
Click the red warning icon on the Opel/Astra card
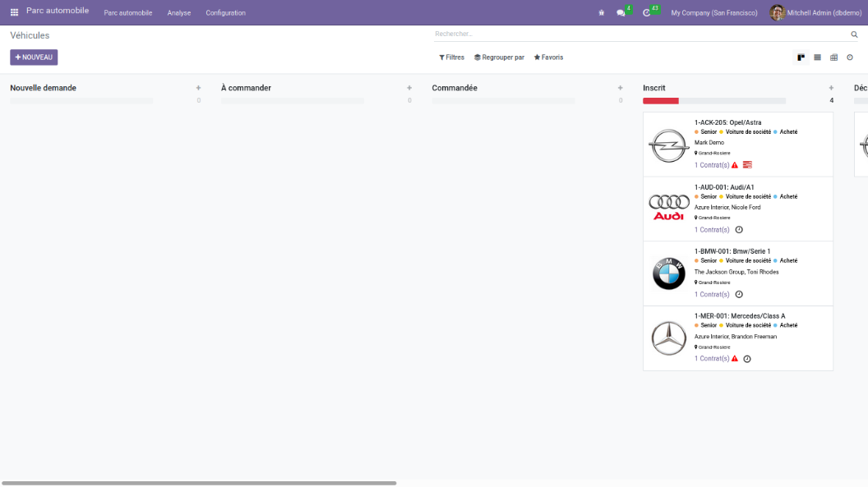735,165
